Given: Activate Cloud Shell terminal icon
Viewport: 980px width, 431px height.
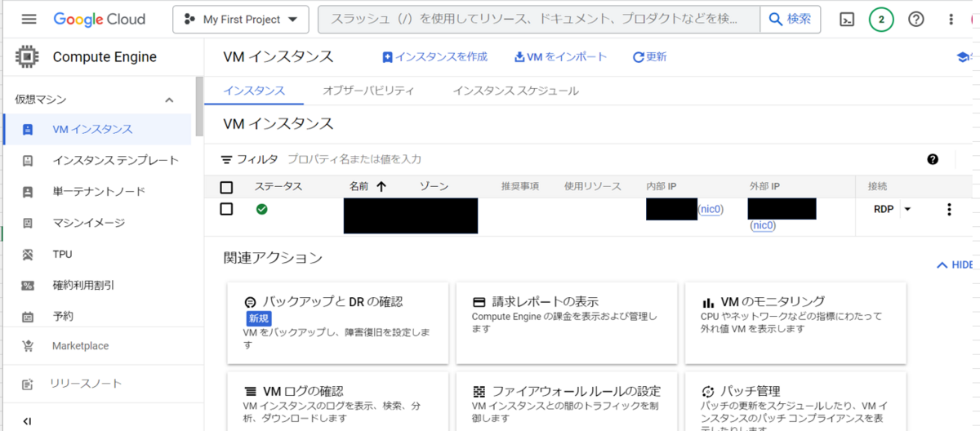Looking at the screenshot, I should pos(848,20).
